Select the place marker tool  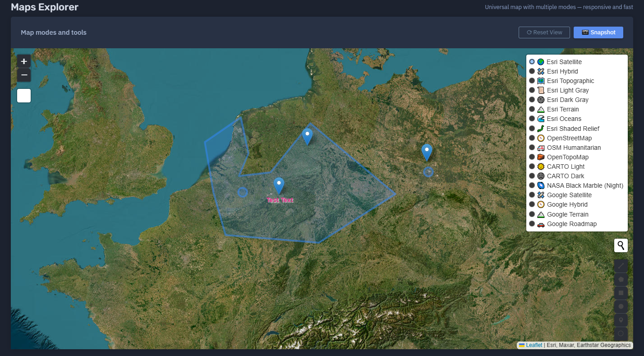click(621, 320)
